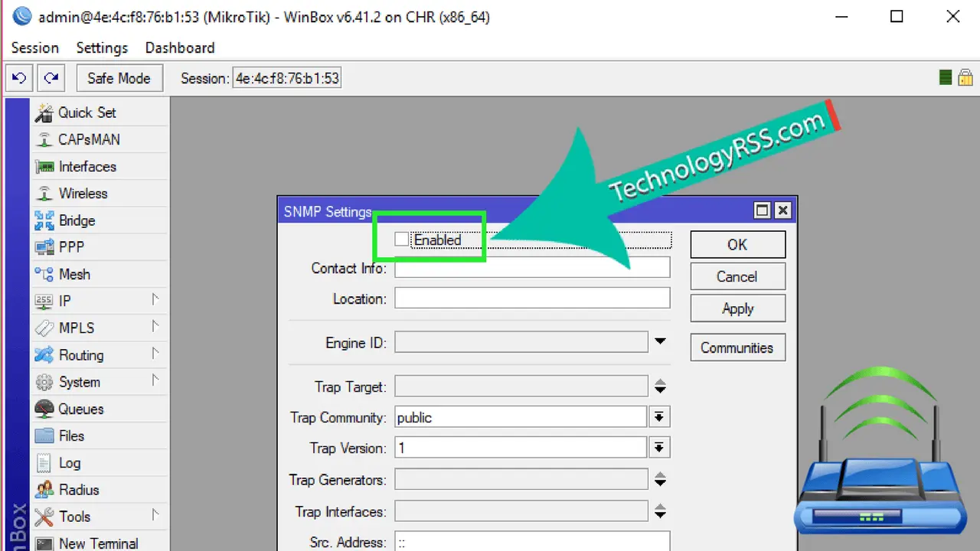Open Bridge in the left menu

pyautogui.click(x=77, y=220)
